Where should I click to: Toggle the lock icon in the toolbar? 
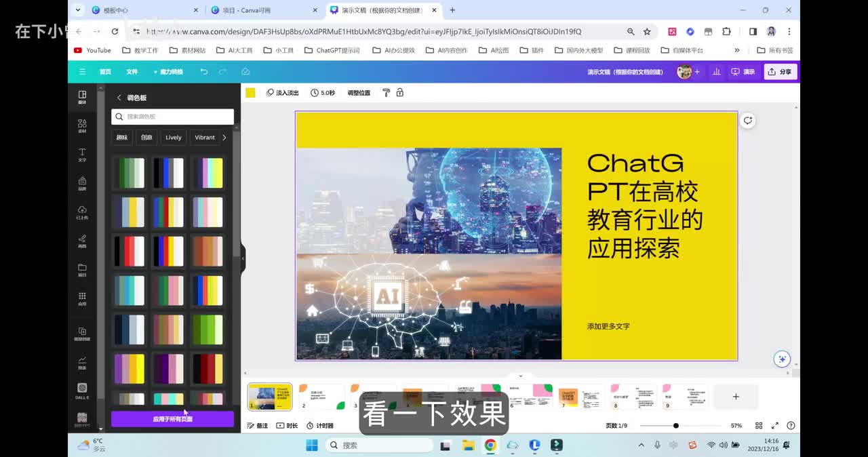point(400,93)
